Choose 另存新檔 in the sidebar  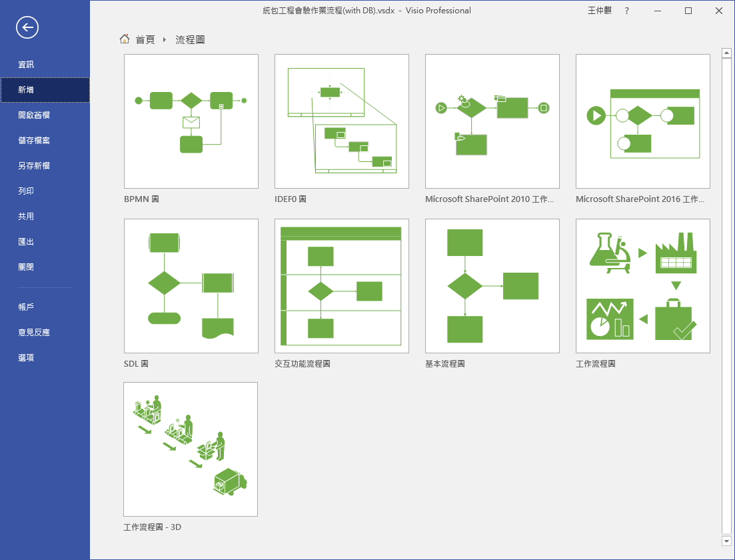(45, 165)
